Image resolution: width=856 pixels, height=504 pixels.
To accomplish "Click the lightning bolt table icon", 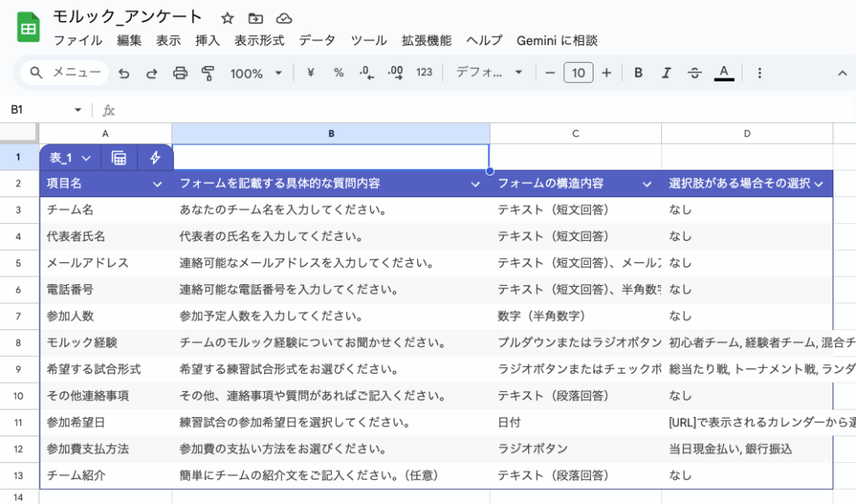I will (x=155, y=157).
